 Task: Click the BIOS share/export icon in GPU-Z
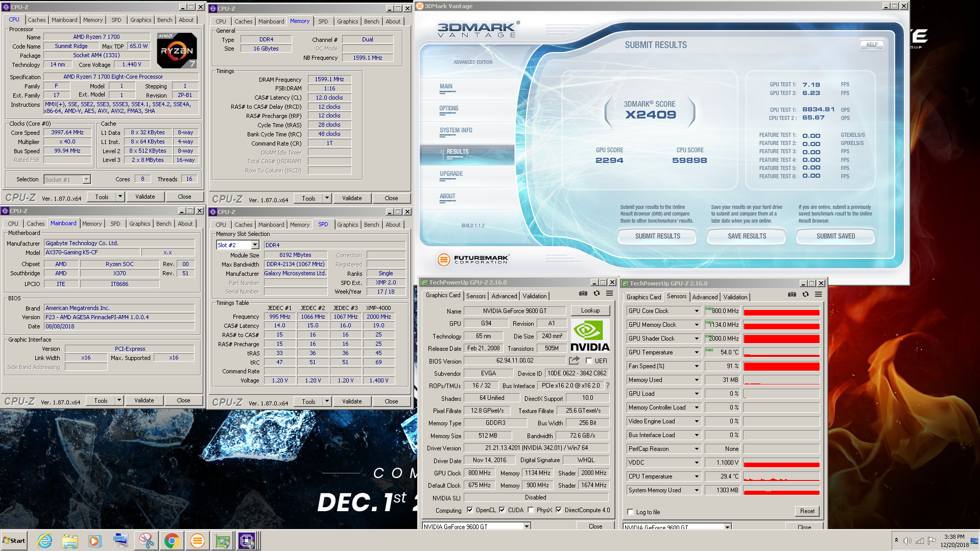pos(574,361)
